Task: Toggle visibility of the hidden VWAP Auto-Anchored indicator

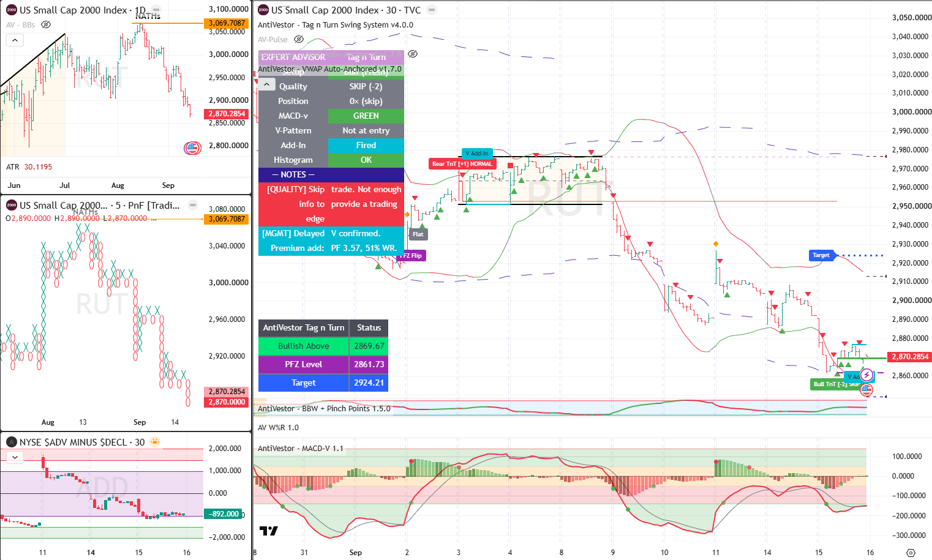Action: (413, 54)
